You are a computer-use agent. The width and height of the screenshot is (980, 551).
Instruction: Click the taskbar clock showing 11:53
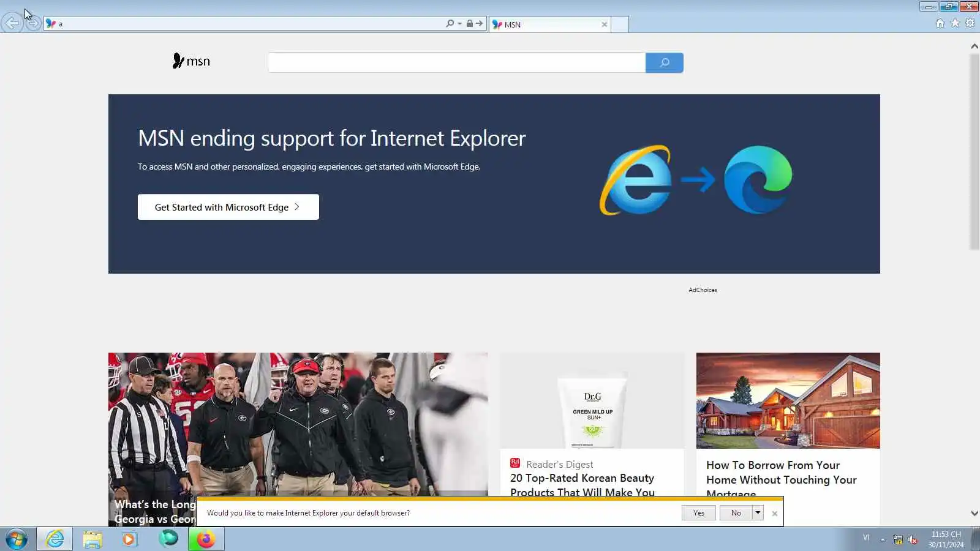tap(946, 539)
